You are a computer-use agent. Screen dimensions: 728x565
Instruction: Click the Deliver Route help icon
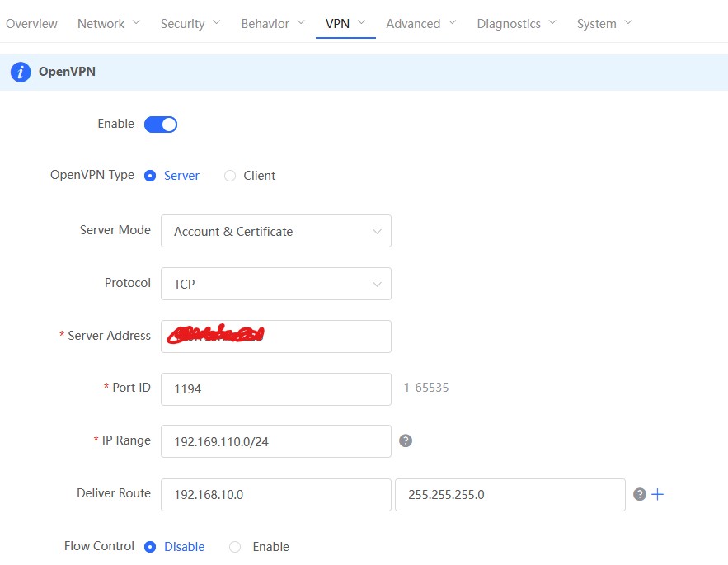pos(639,494)
